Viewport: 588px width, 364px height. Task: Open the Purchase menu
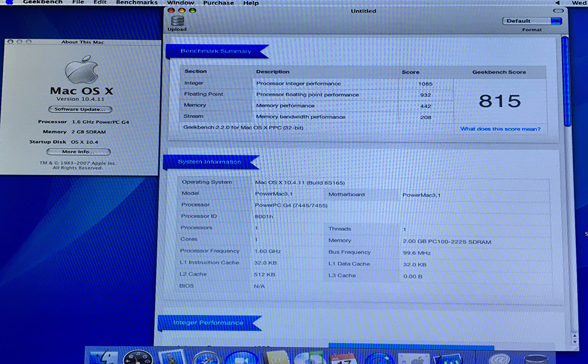219,3
